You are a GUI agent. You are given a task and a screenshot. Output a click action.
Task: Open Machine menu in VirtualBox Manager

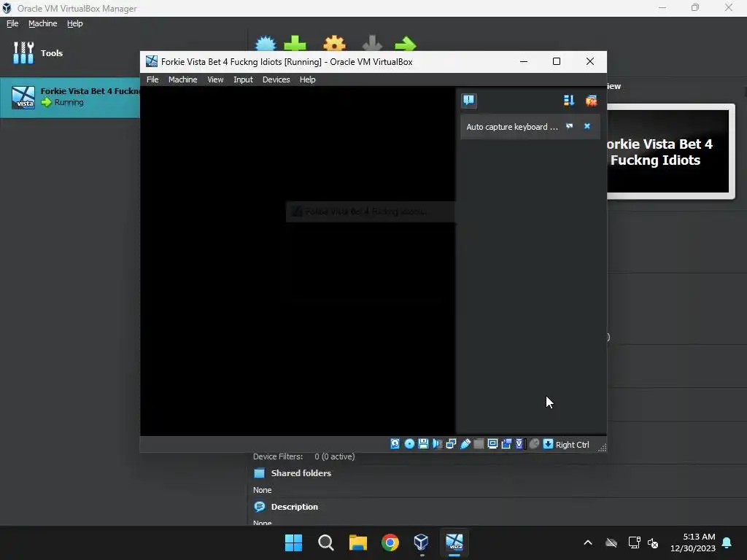click(42, 23)
